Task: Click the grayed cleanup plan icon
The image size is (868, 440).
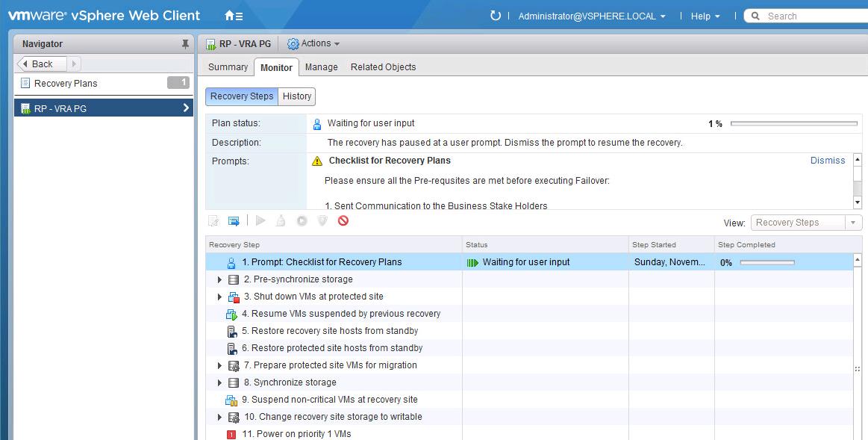Action: coord(281,220)
